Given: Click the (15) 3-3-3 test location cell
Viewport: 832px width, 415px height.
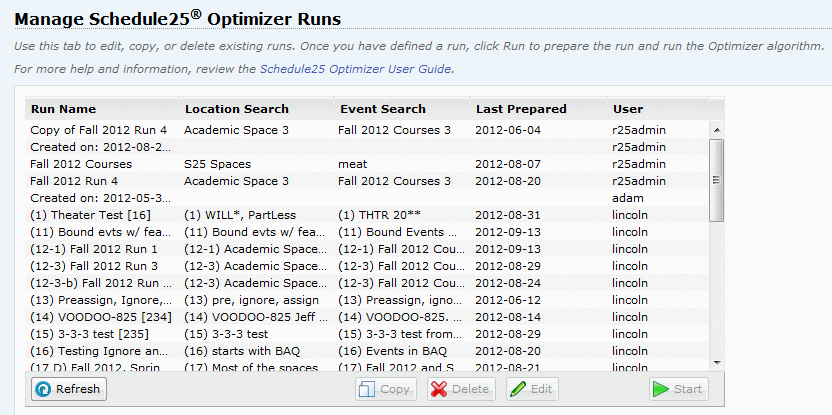Looking at the screenshot, I should [226, 334].
